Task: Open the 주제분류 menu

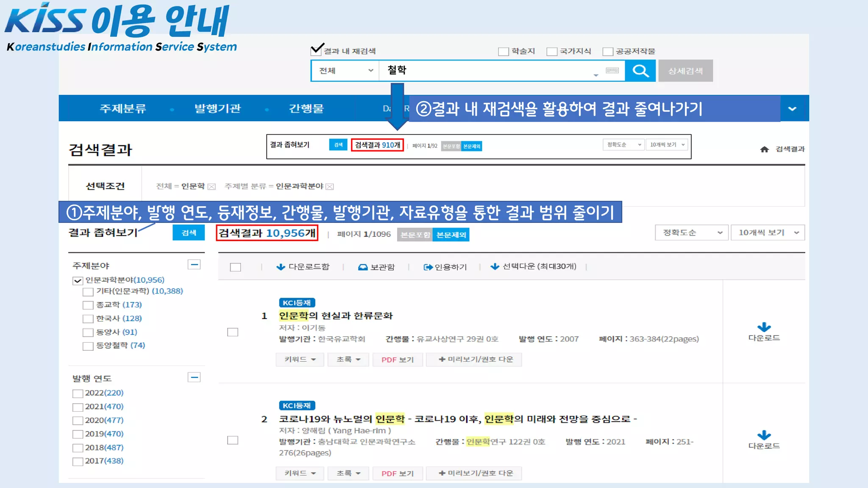Action: coord(123,109)
